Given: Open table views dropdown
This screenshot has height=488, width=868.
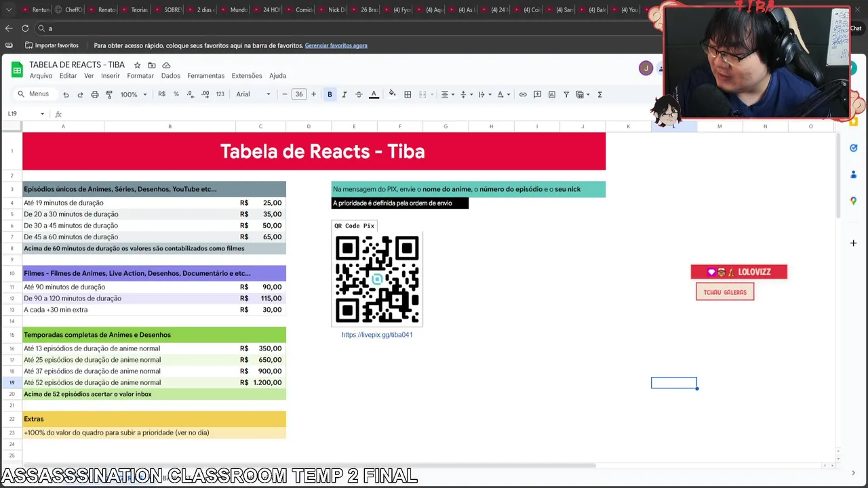Looking at the screenshot, I should click(583, 94).
